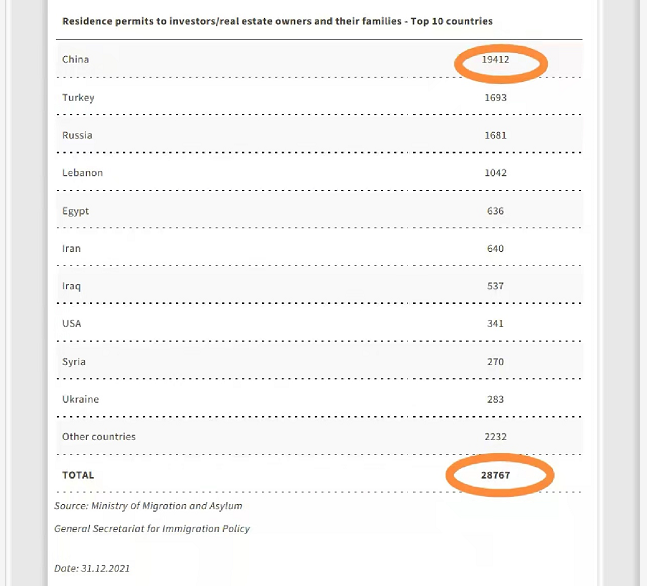This screenshot has width=647, height=586.
Task: Click the Russia value 1681
Action: tap(496, 135)
